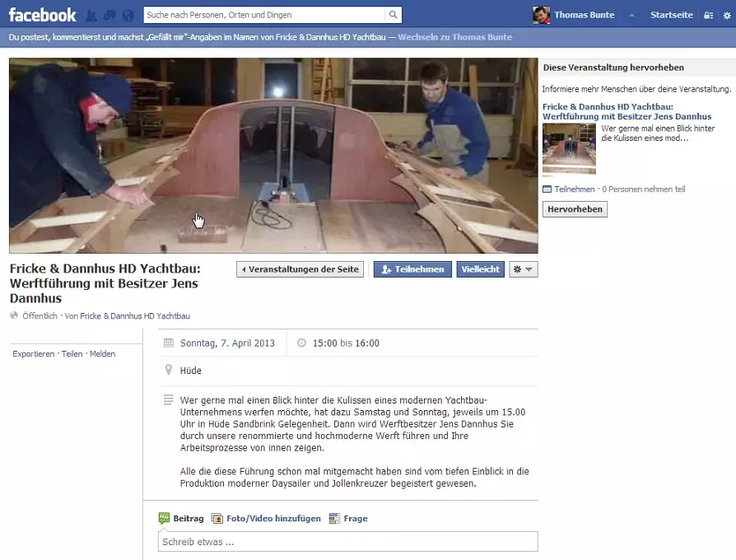Click the calendar icon beside the date

(x=169, y=343)
